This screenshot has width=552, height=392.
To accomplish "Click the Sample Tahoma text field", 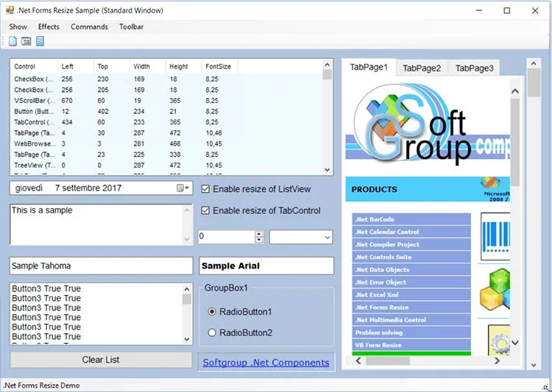I will click(101, 266).
